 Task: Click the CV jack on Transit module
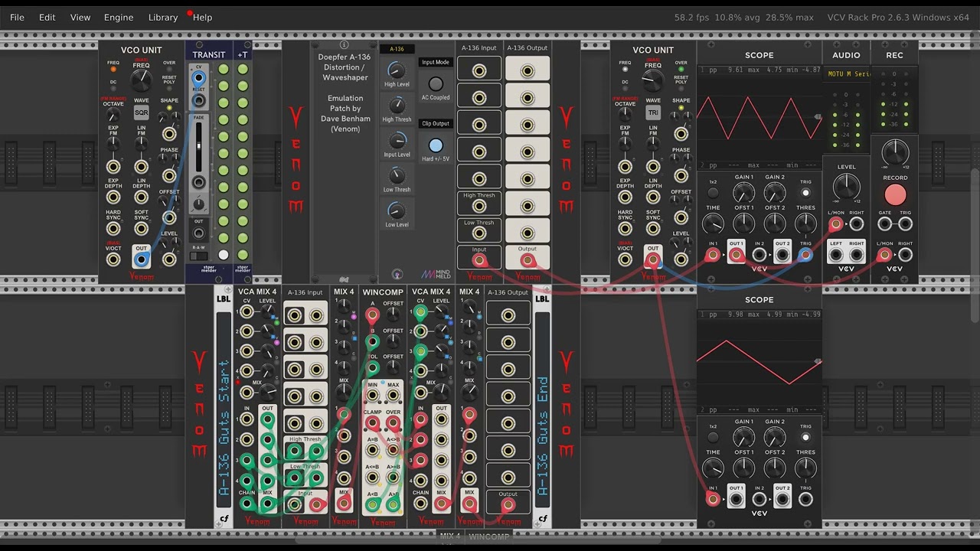198,78
